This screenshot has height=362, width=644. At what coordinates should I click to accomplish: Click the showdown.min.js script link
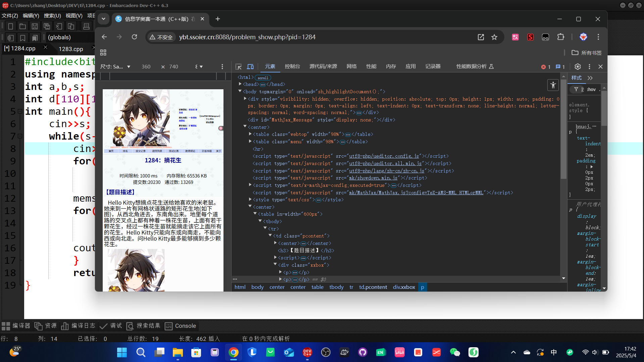pyautogui.click(x=373, y=178)
